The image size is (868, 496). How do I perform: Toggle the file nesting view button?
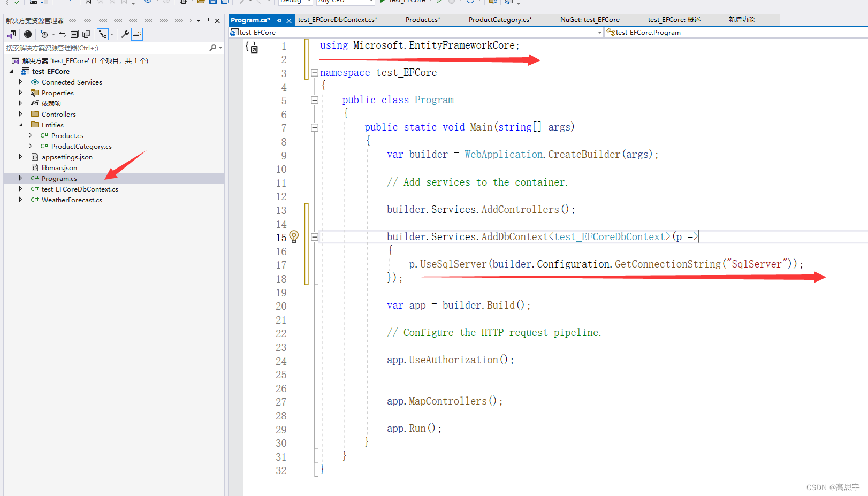[102, 34]
